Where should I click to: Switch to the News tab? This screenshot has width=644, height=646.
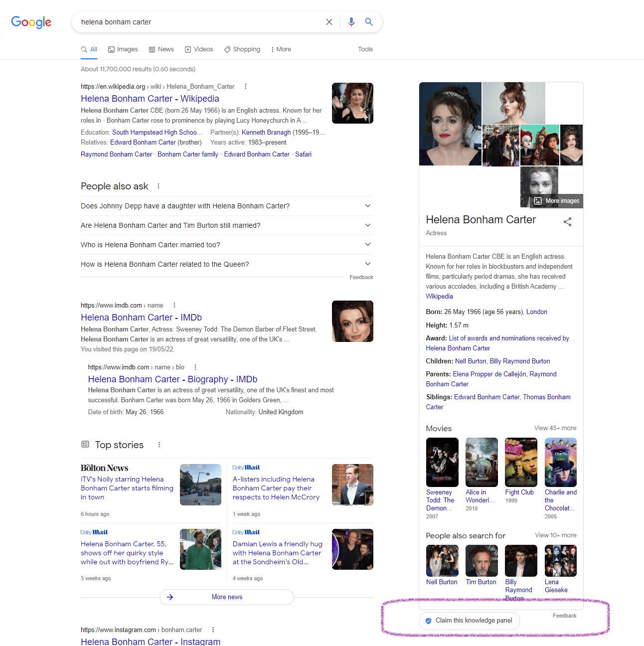[x=161, y=49]
